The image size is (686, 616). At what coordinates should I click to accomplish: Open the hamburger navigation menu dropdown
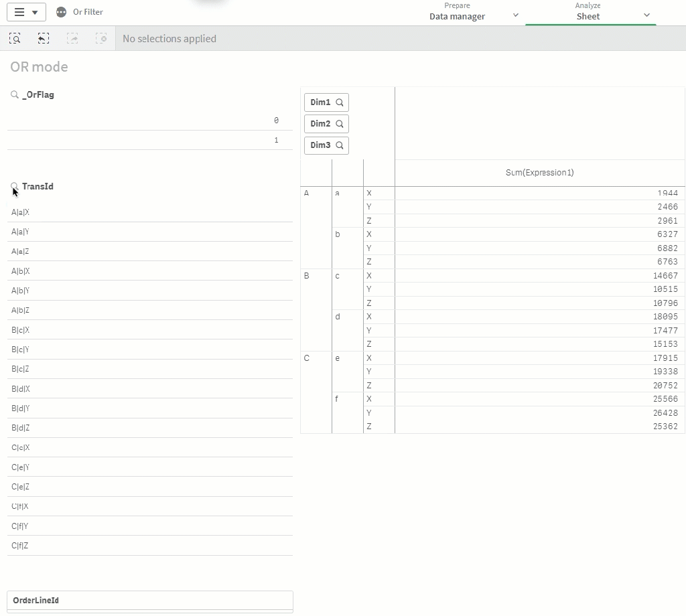pos(26,12)
